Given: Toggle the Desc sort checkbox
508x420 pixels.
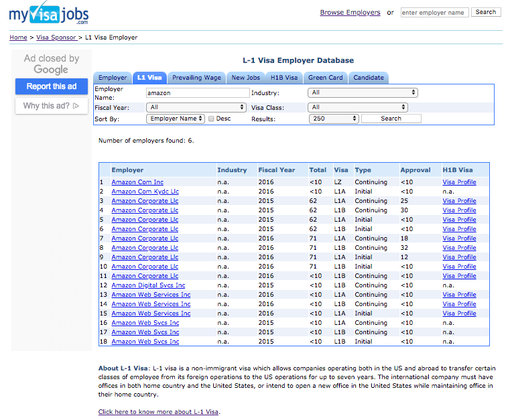Looking at the screenshot, I should [211, 119].
